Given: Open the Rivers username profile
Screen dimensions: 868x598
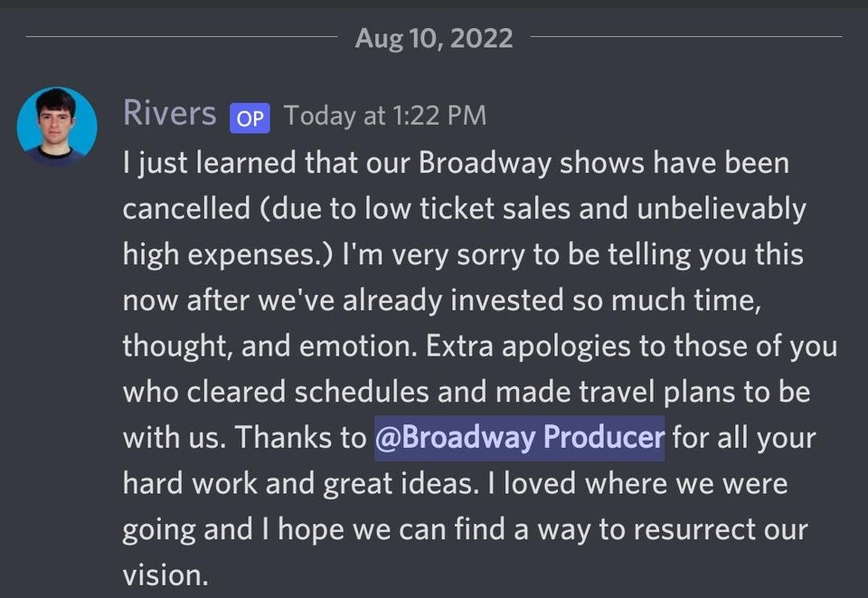Looking at the screenshot, I should [170, 114].
